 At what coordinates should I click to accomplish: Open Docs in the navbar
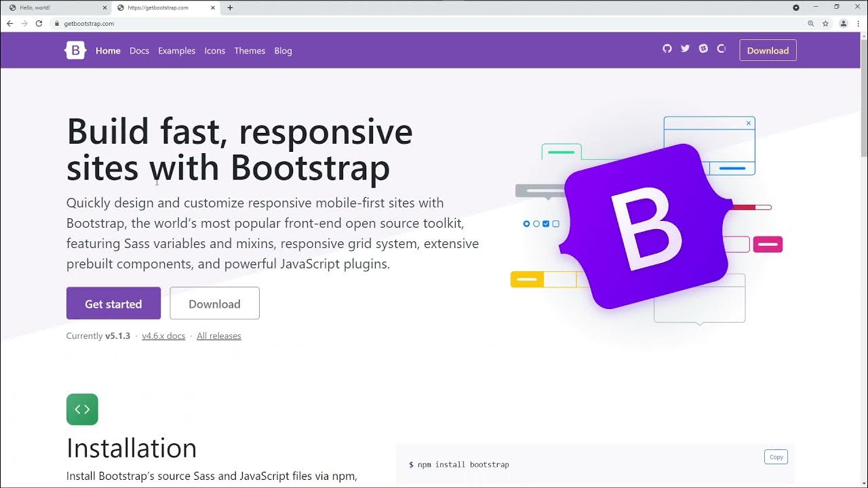point(139,51)
